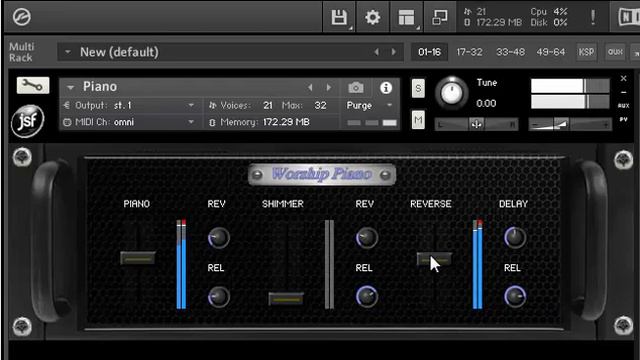640x360 pixels.
Task: Toggle the aux sends panel button
Action: 615,52
